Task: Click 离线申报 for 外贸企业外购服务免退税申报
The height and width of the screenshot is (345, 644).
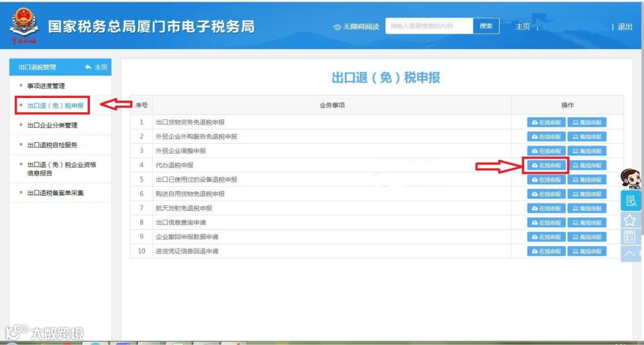Action: tap(587, 137)
